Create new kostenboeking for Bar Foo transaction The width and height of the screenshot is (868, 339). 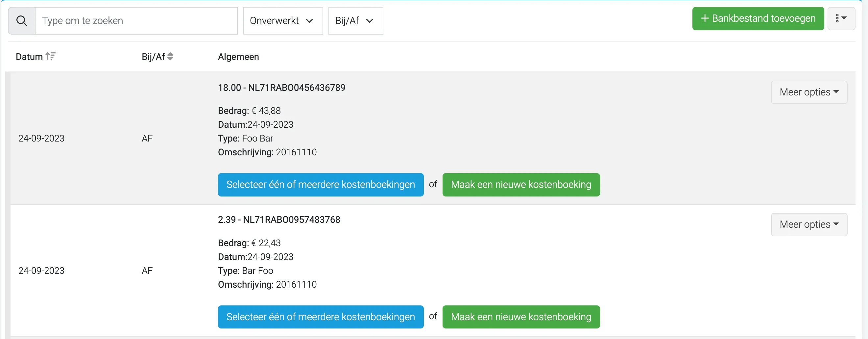click(x=521, y=317)
